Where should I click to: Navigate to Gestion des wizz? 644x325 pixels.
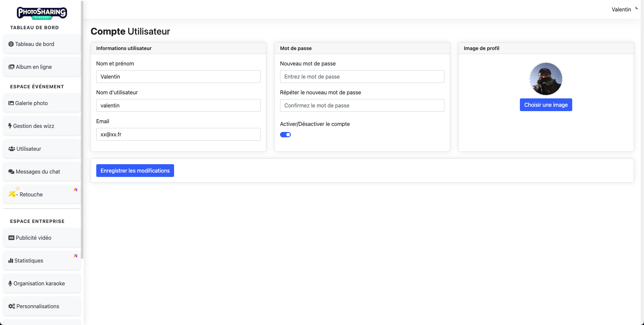coord(42,126)
